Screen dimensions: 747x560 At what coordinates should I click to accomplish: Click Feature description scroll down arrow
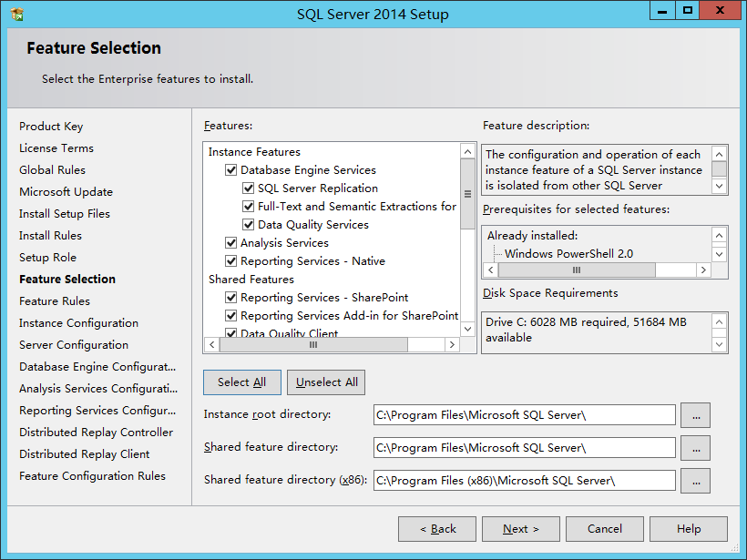click(x=719, y=186)
